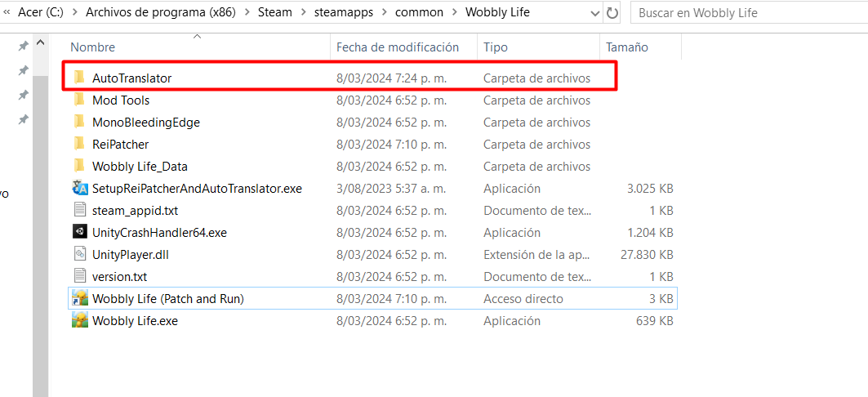The image size is (868, 397).
Task: Select the Mod Tools folder icon
Action: [80, 100]
